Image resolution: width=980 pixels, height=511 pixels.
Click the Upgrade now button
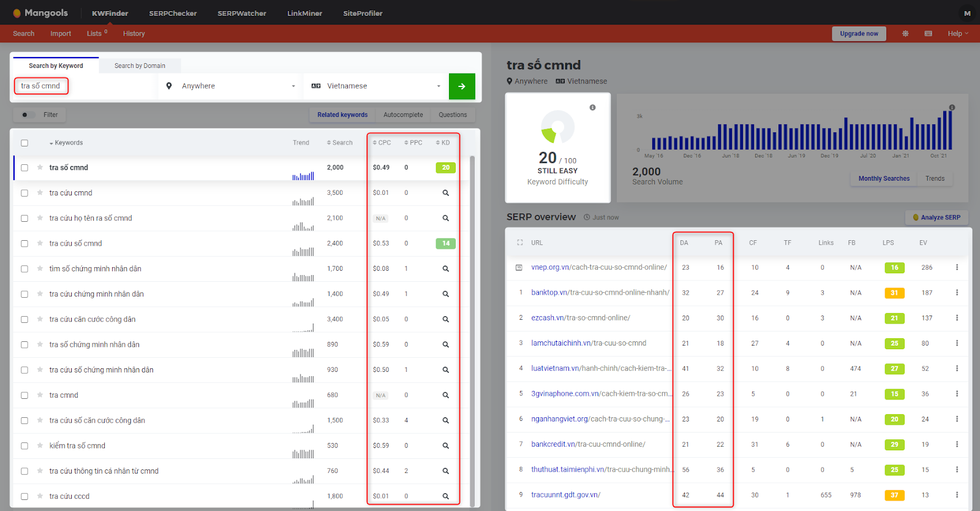[859, 34]
